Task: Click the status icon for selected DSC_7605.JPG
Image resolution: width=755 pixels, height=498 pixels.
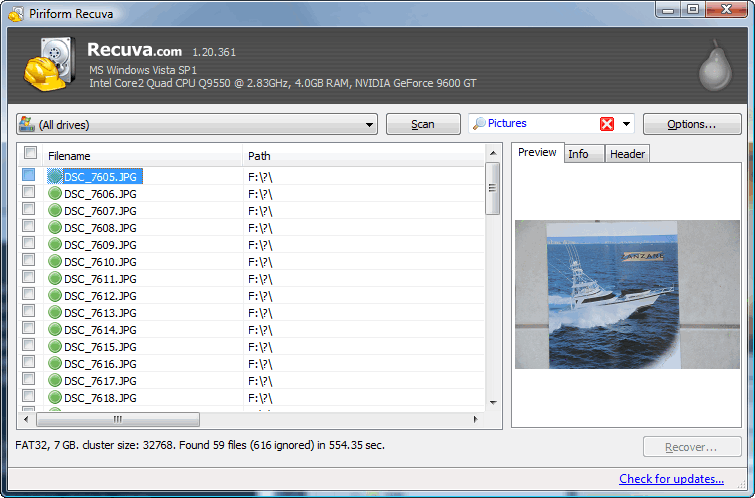Action: 55,176
